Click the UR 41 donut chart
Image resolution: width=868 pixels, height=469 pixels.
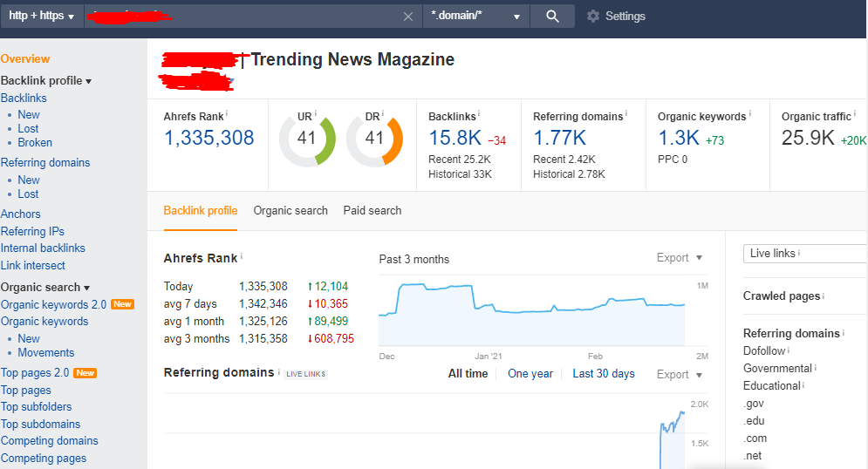coord(306,138)
